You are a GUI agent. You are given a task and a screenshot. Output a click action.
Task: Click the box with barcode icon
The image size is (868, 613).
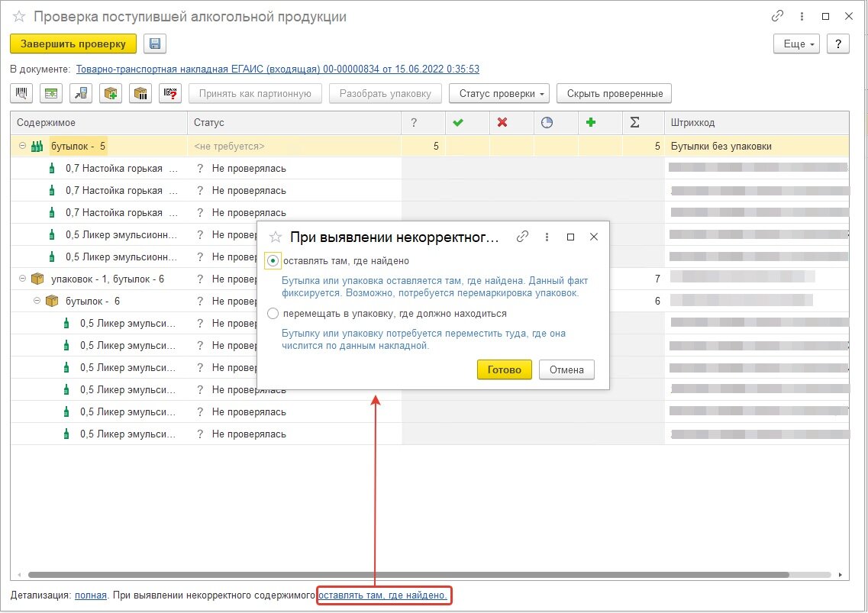pos(140,94)
